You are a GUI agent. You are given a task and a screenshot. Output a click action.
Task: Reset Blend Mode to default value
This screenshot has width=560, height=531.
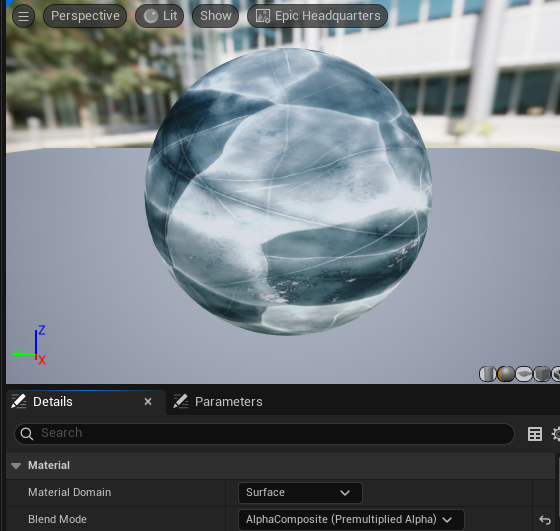pyautogui.click(x=545, y=520)
